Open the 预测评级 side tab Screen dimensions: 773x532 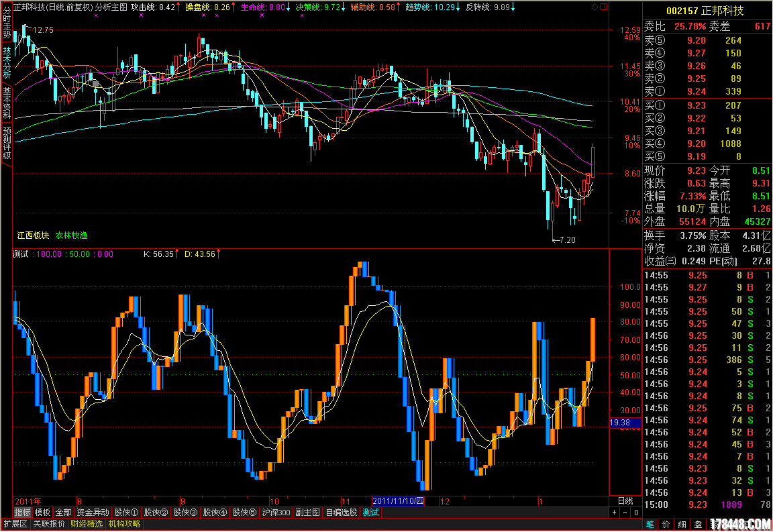(x=7, y=144)
